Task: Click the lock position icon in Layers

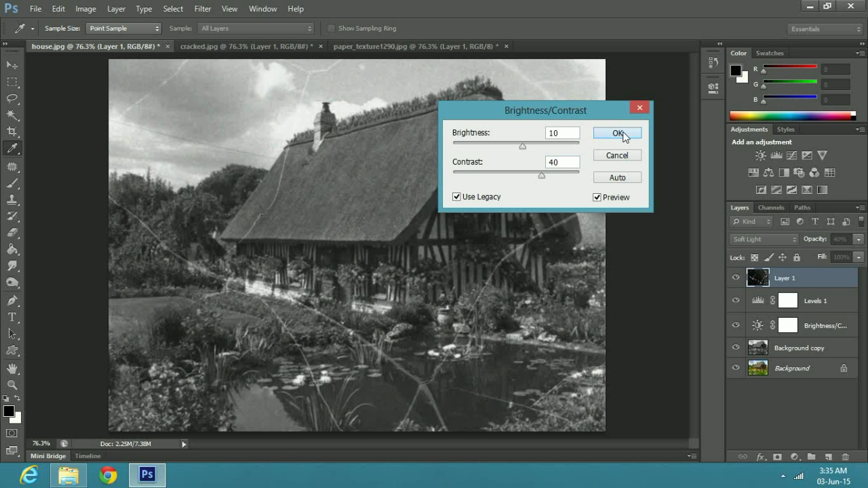Action: tap(783, 258)
